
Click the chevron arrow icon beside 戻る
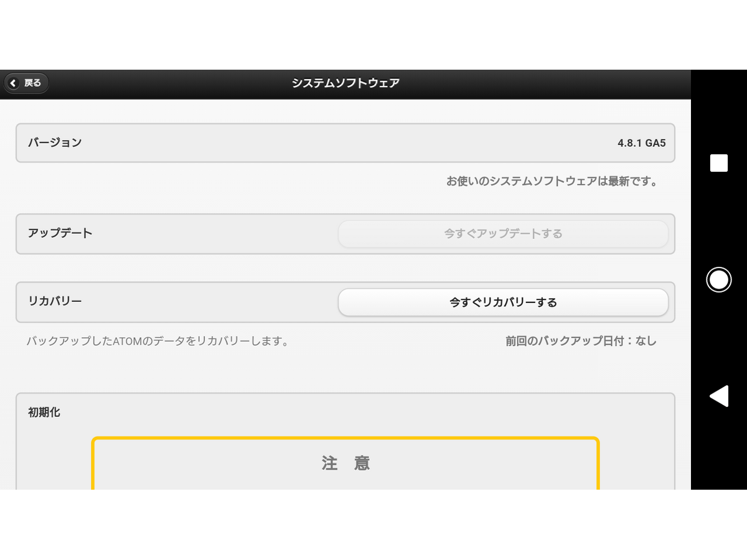14,83
